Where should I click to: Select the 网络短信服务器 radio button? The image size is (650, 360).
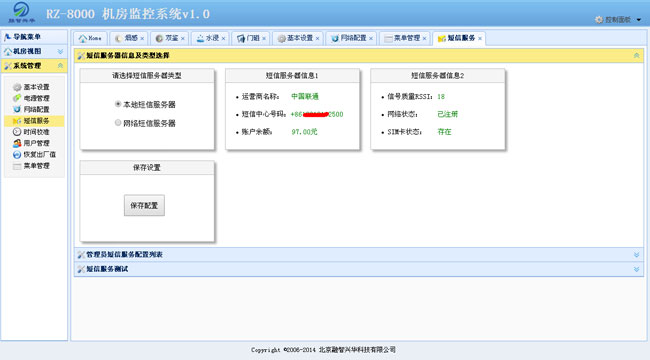(118, 123)
